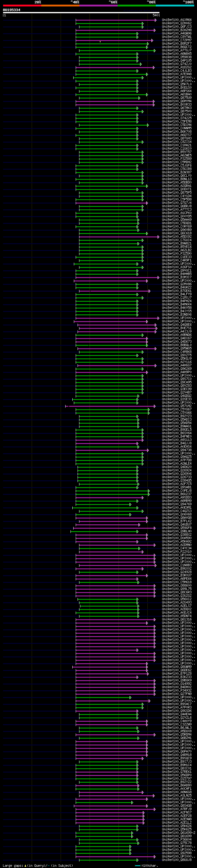
Task: Select UniRef100_B9W821 entry
Action: pyautogui.click(x=177, y=243)
